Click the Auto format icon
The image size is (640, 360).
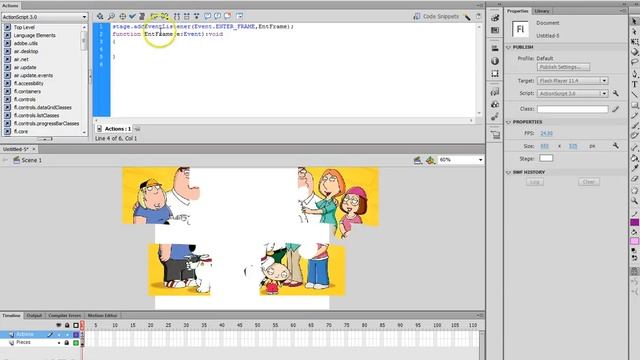coord(142,16)
